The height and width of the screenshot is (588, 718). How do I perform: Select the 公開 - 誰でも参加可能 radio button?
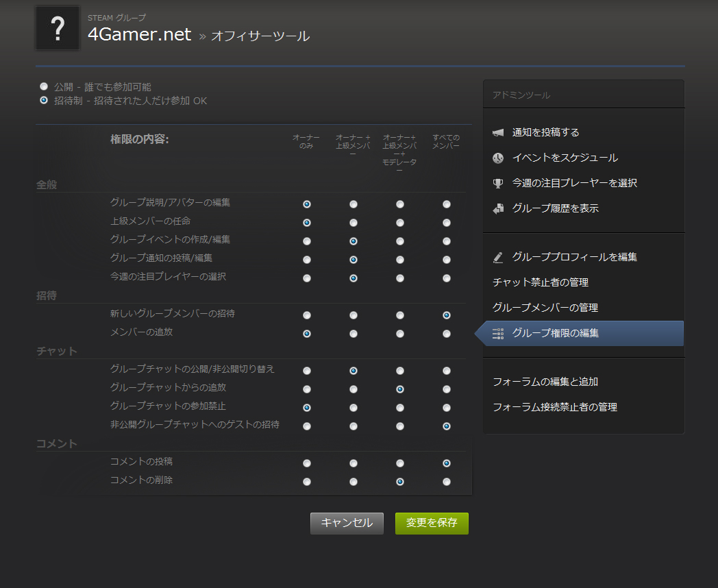[x=43, y=86]
